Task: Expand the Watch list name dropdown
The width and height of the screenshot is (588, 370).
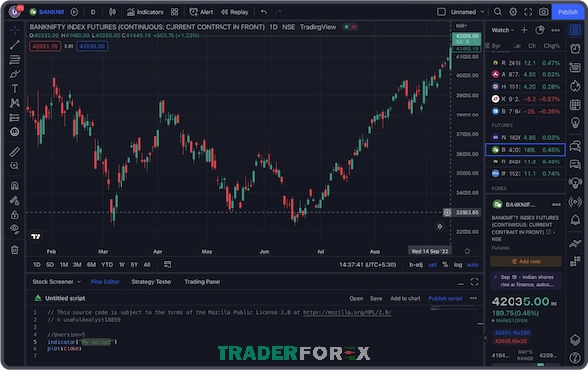Action: click(x=503, y=30)
